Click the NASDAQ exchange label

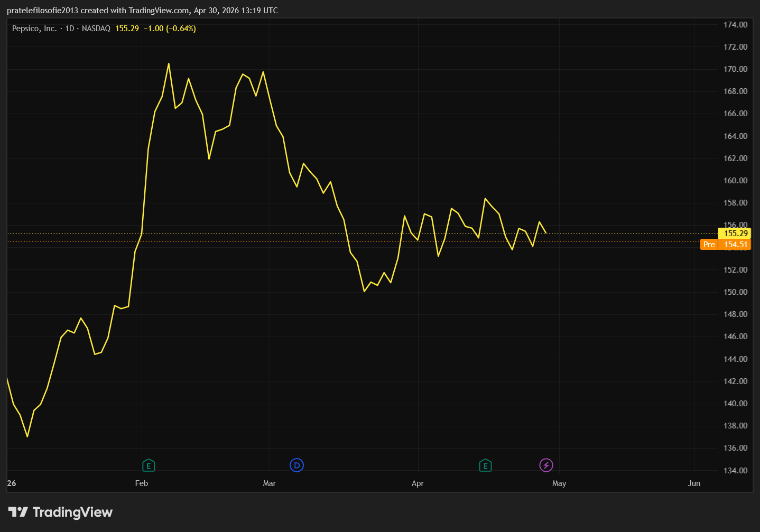pos(96,29)
